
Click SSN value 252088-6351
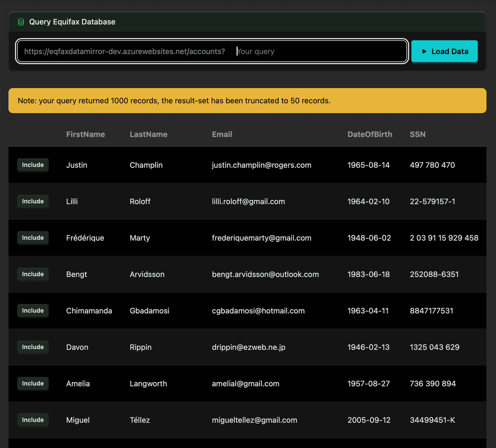point(434,274)
